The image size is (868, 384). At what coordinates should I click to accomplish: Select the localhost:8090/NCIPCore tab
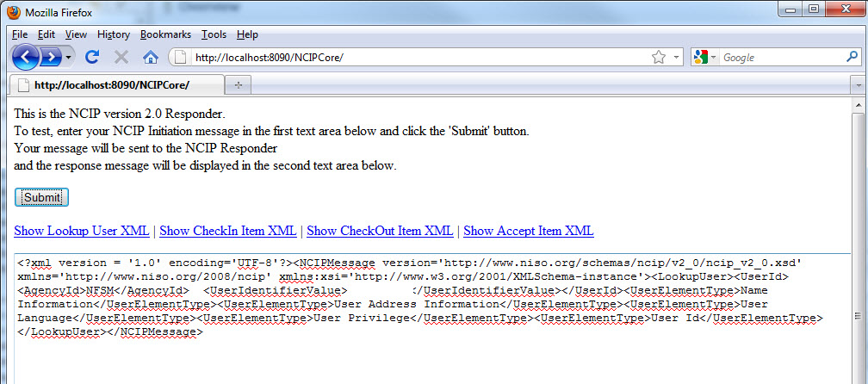[x=117, y=84]
